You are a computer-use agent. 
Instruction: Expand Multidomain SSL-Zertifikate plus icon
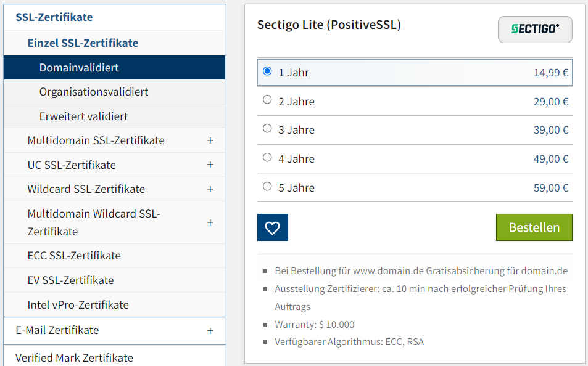tap(210, 140)
